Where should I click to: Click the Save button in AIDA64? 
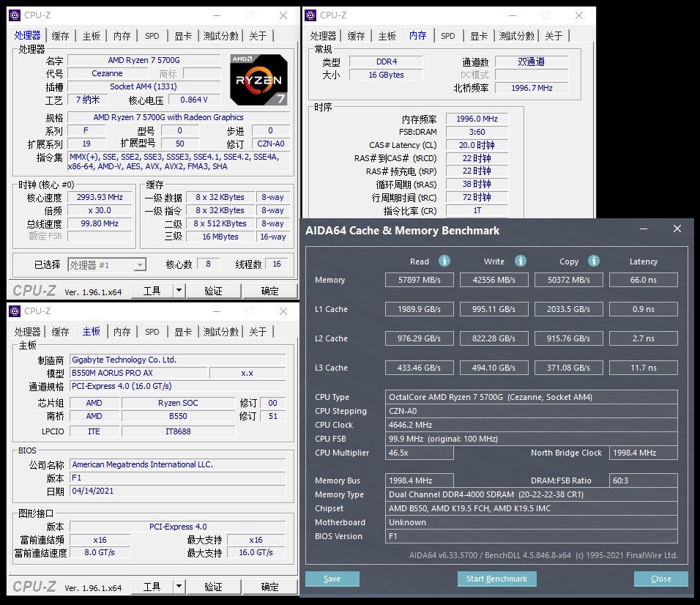332,579
